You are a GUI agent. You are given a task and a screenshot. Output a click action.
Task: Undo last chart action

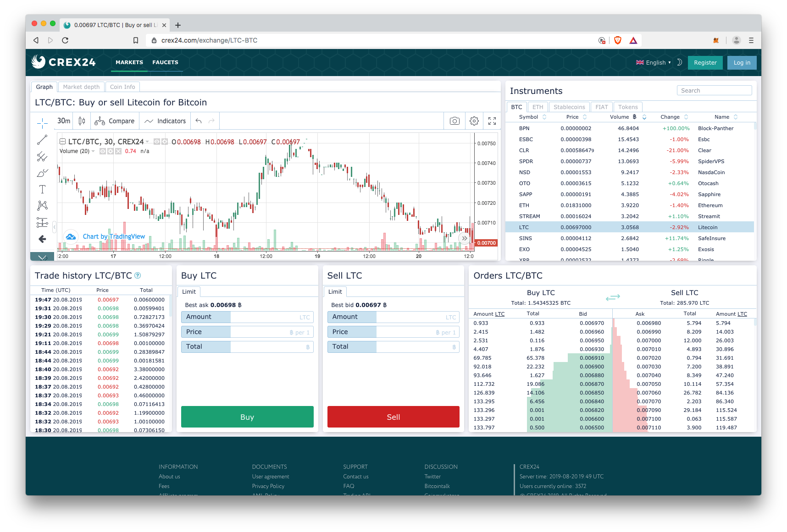pyautogui.click(x=199, y=121)
